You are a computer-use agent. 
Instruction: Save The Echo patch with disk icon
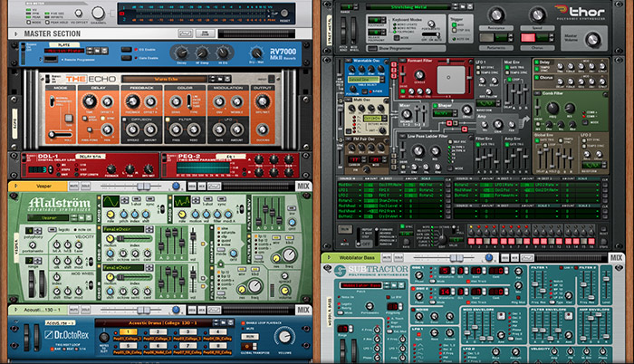227,79
